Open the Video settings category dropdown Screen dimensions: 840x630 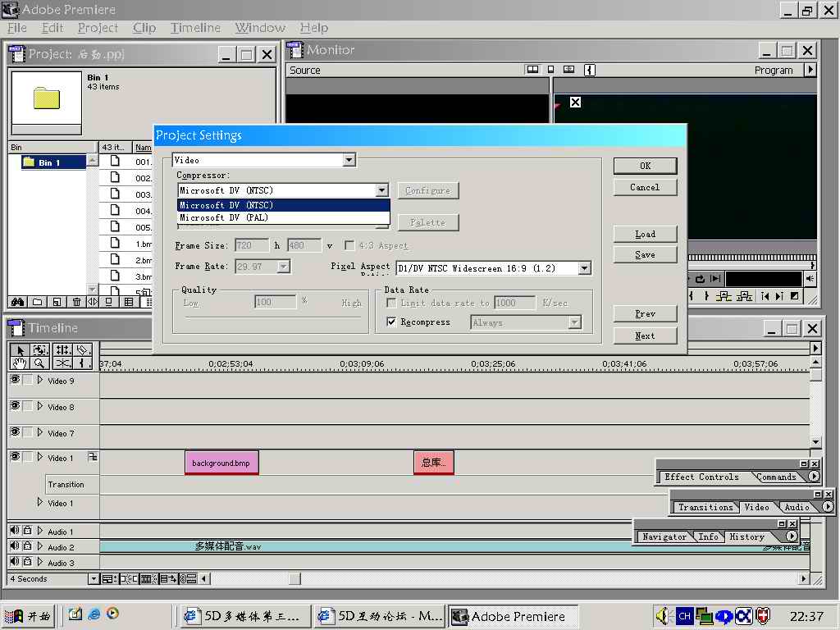click(x=349, y=160)
